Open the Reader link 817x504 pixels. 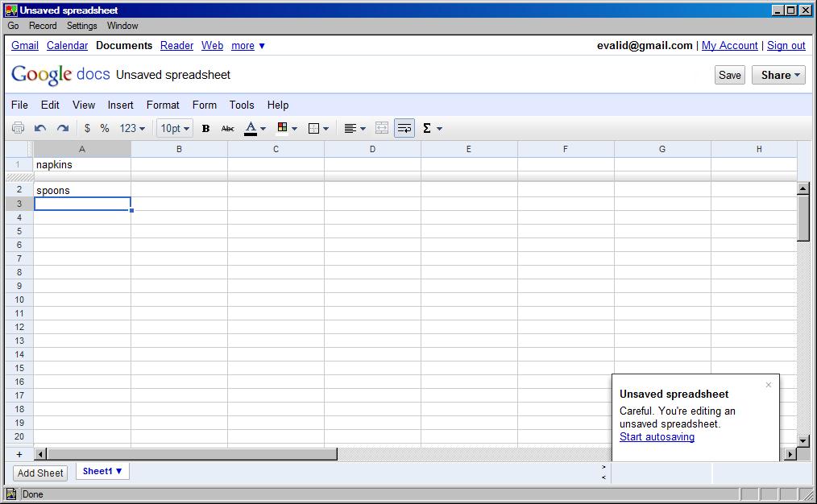[x=176, y=46]
